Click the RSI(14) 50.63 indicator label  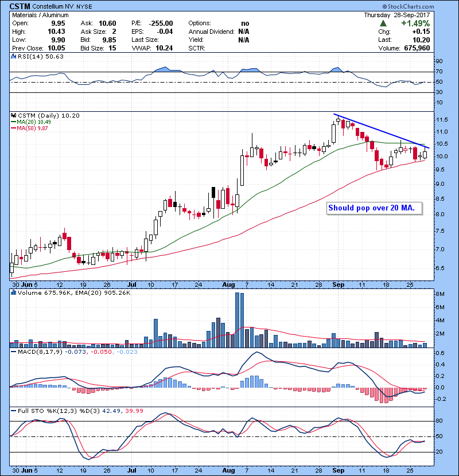tap(41, 56)
